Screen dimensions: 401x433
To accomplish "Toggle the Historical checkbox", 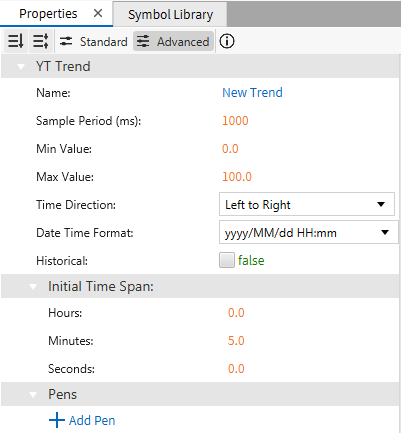I will [227, 260].
